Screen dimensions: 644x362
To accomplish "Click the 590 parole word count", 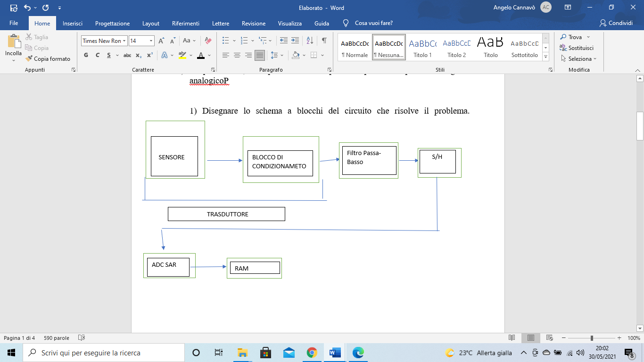I will coord(57,338).
